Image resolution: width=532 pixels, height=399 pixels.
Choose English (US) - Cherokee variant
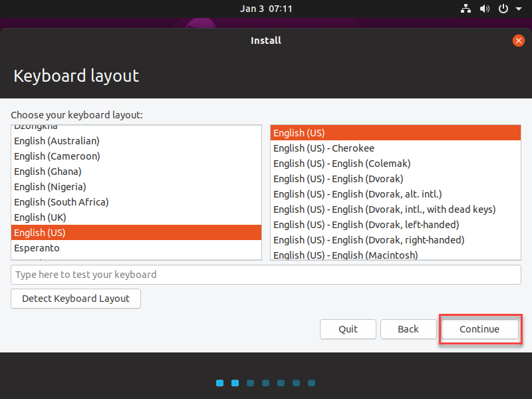click(396, 148)
